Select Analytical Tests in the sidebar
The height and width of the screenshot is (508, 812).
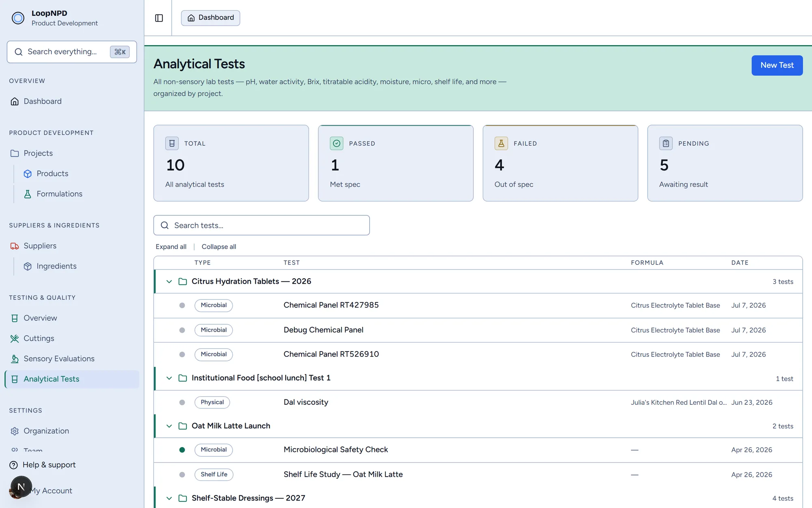(72, 379)
